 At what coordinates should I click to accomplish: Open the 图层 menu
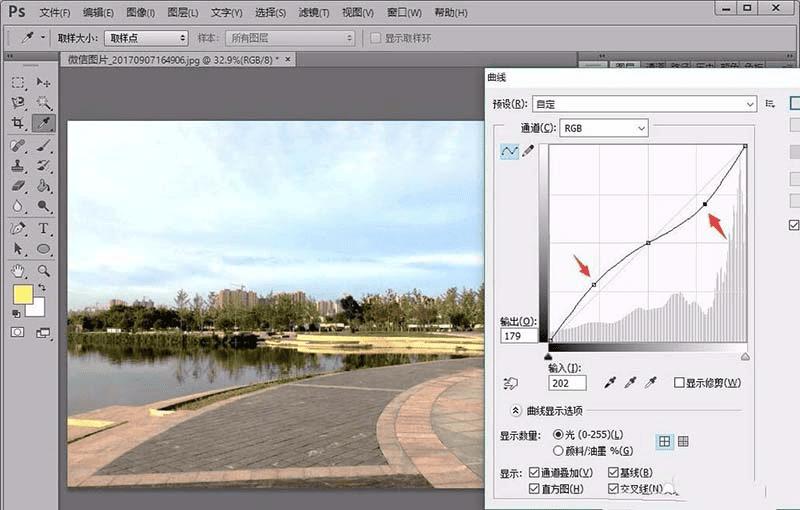point(181,13)
